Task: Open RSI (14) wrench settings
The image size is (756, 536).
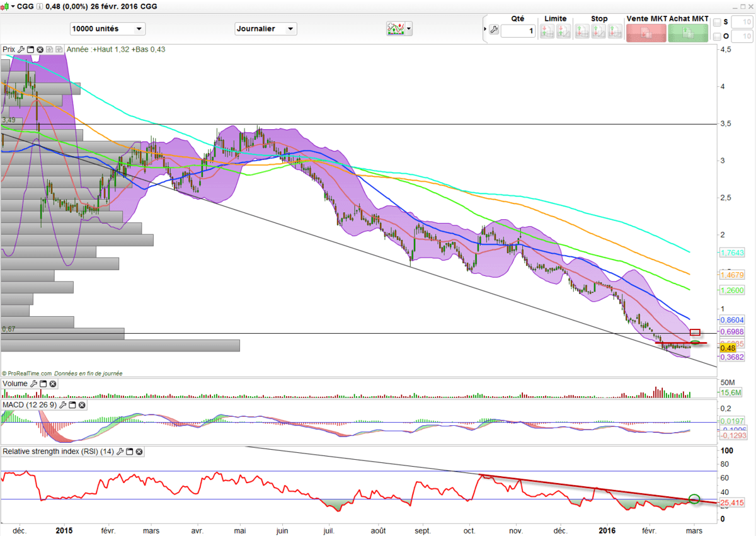Action: click(x=120, y=452)
